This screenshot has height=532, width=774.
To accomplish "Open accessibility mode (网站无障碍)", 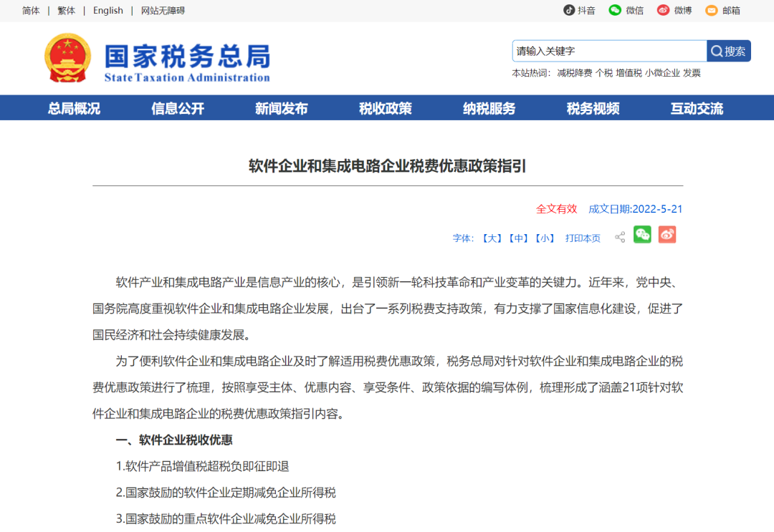I will 163,10.
